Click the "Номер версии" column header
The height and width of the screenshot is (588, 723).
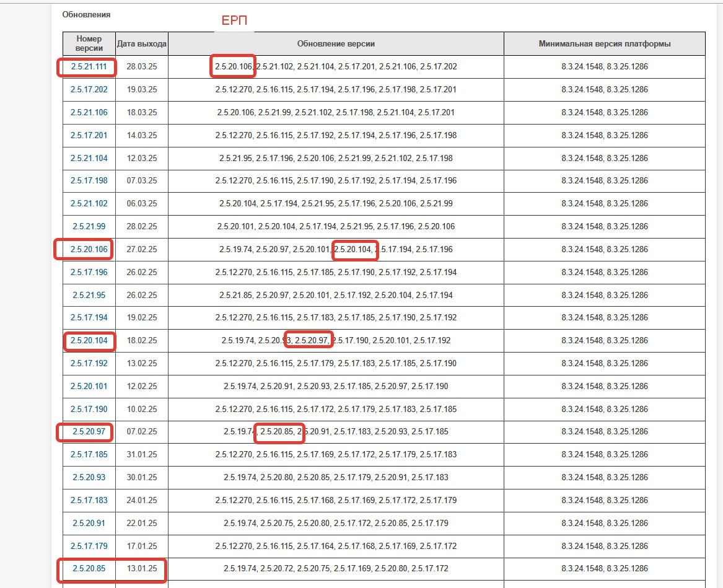point(89,44)
